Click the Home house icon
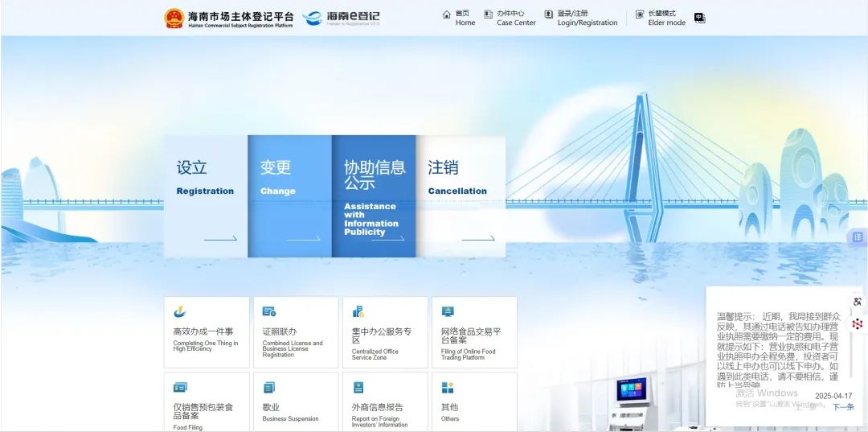This screenshot has height=432, width=868. click(x=447, y=14)
